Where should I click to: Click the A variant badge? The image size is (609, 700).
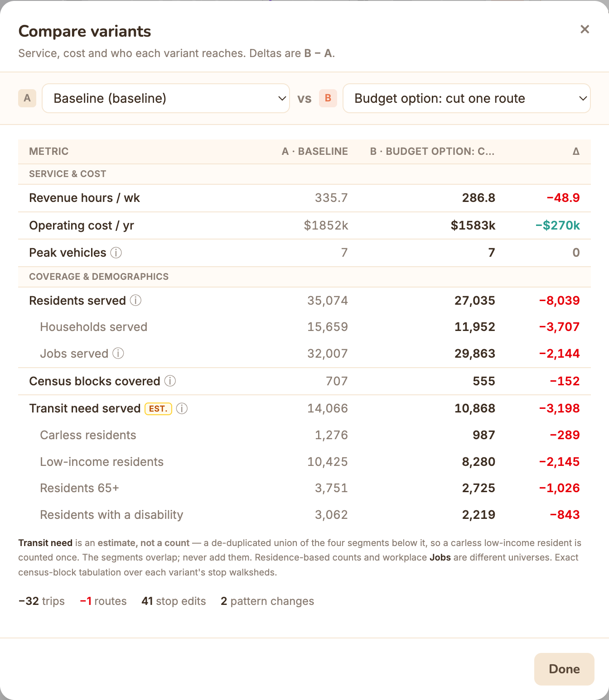pos(27,98)
